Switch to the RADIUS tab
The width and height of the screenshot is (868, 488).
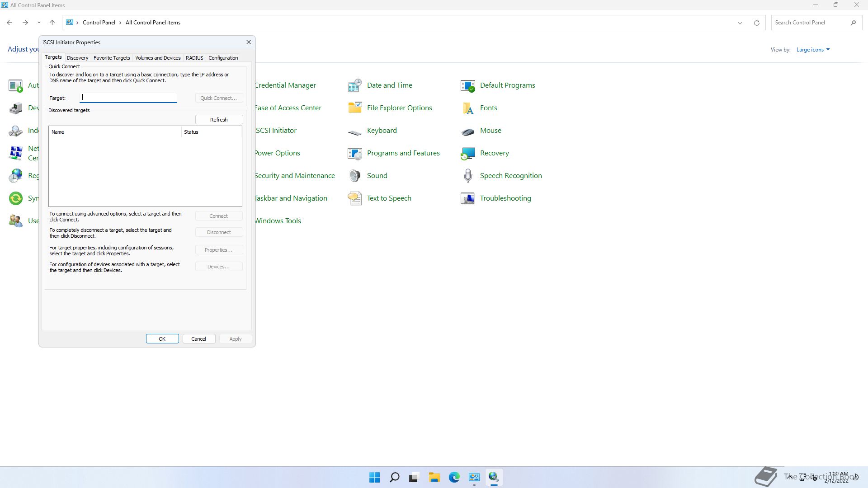pos(194,58)
